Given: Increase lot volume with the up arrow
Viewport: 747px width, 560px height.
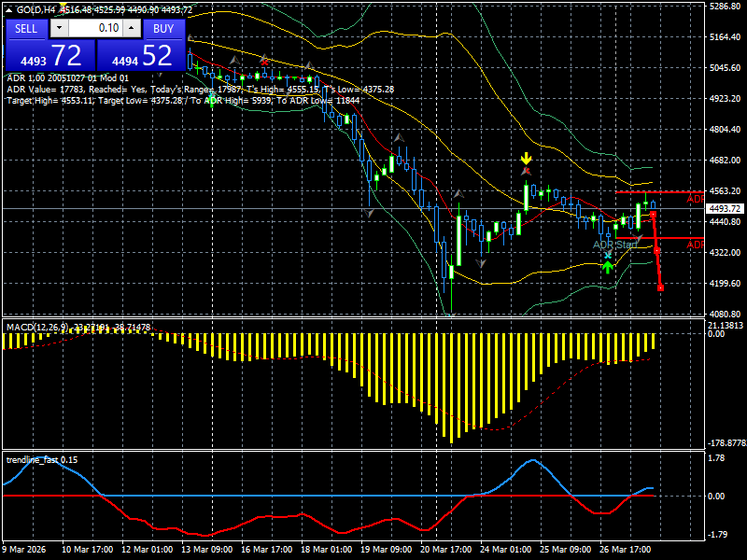Looking at the screenshot, I should pos(131,28).
